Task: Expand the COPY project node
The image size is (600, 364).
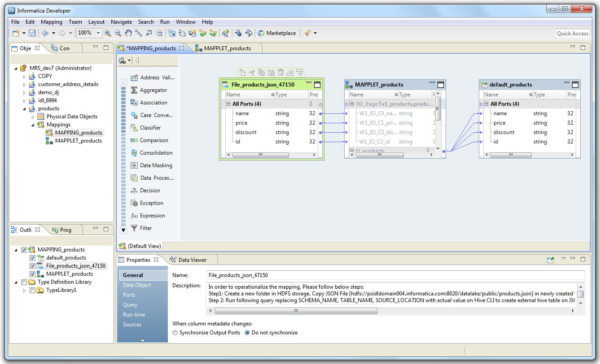Action: point(25,77)
